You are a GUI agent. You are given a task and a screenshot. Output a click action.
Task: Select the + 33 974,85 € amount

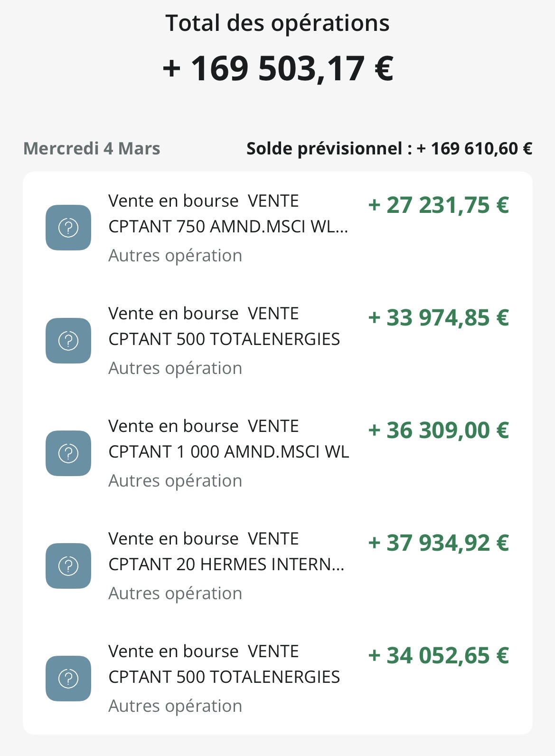(438, 318)
